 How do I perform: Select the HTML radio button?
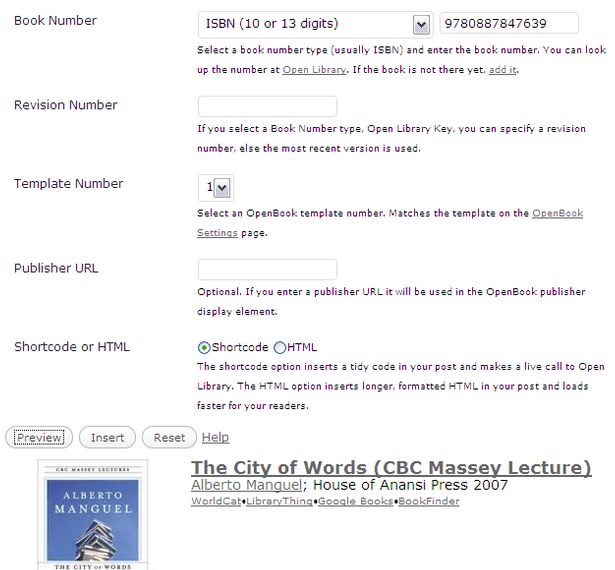[280, 348]
